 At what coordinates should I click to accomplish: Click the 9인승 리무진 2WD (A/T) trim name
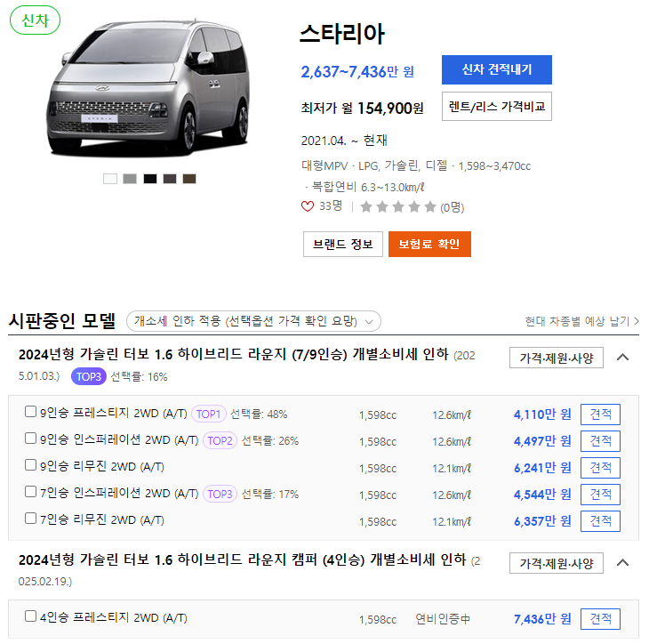tap(102, 466)
